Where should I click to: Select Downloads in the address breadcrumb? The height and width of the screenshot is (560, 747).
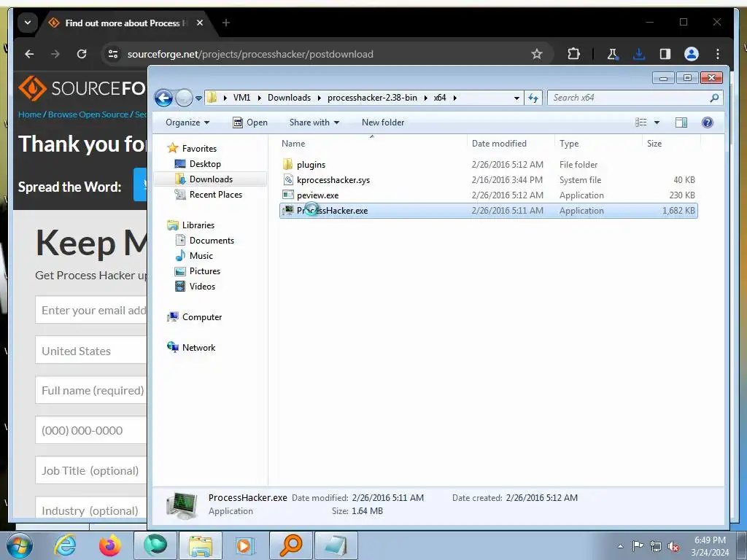coord(289,98)
